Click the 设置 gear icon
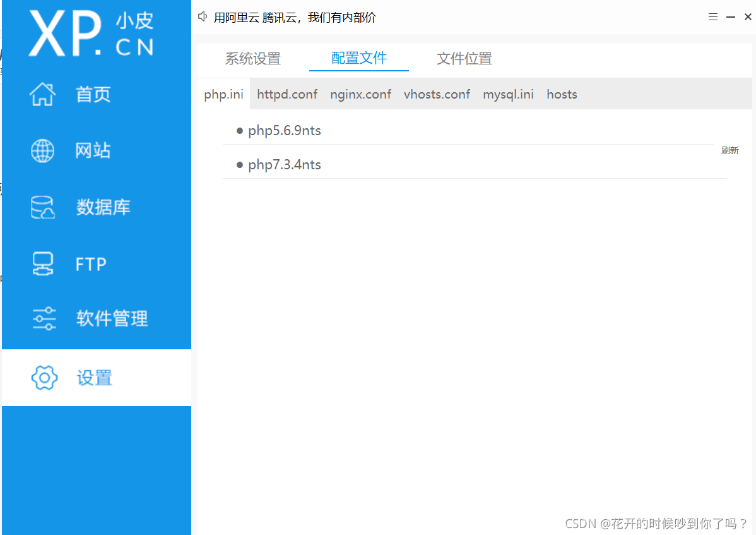 coord(44,377)
